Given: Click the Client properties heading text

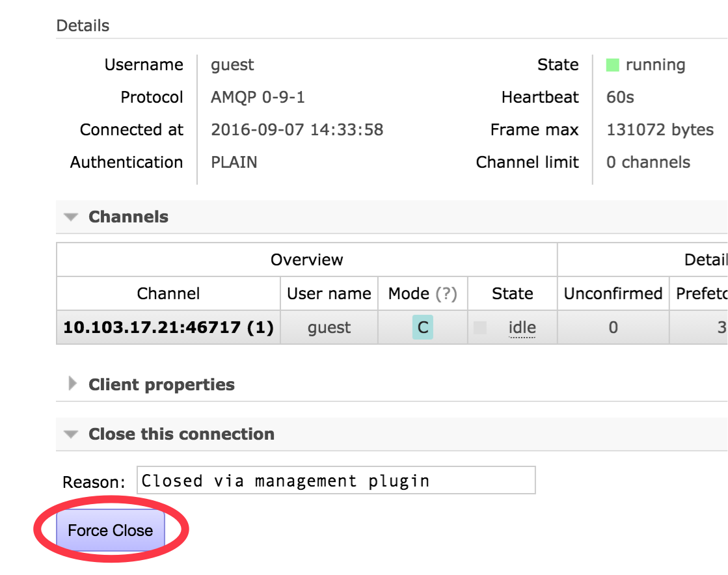Looking at the screenshot, I should 161,384.
